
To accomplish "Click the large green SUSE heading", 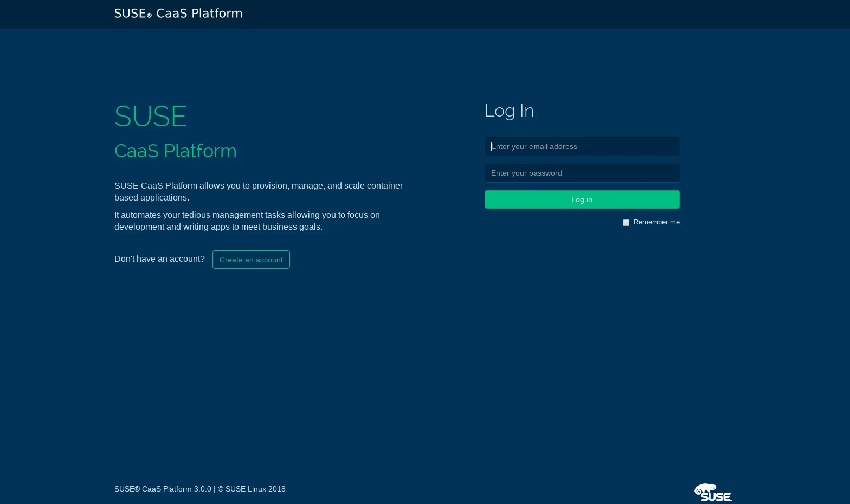I will [151, 116].
